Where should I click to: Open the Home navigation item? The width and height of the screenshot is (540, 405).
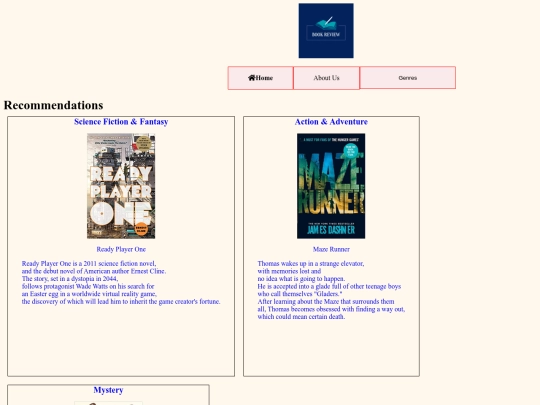pos(260,78)
